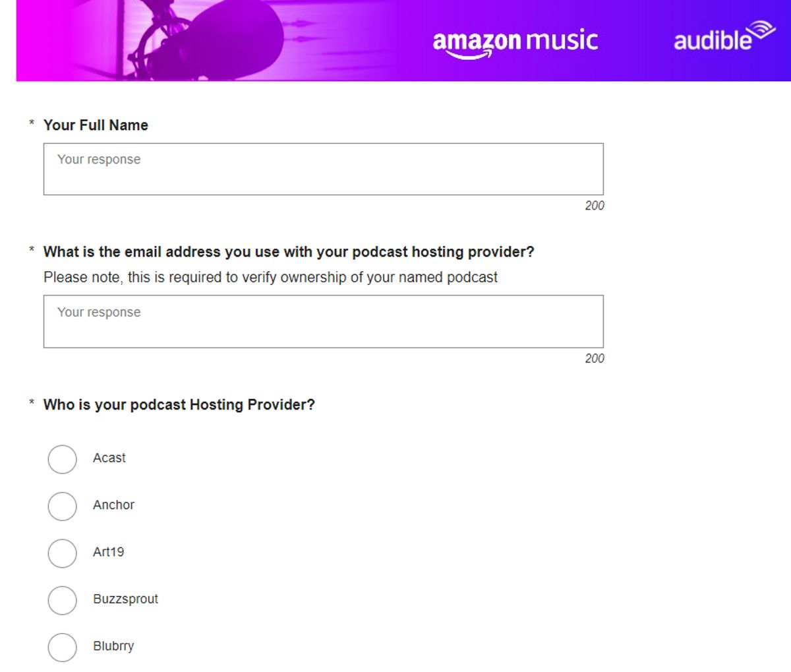
Task: Click the "Blubrry" option label text
Action: coord(113,646)
